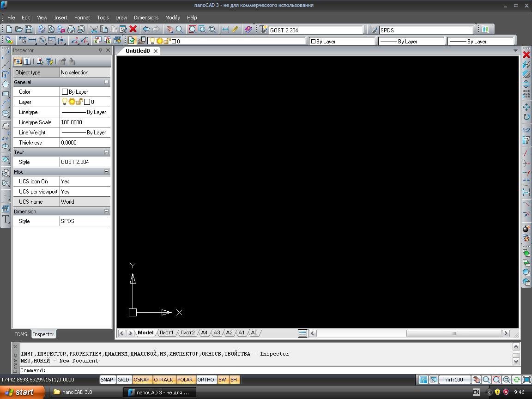Toggle ORTHO mode in the status bar
Screen dimensions: 532x399
206,380
